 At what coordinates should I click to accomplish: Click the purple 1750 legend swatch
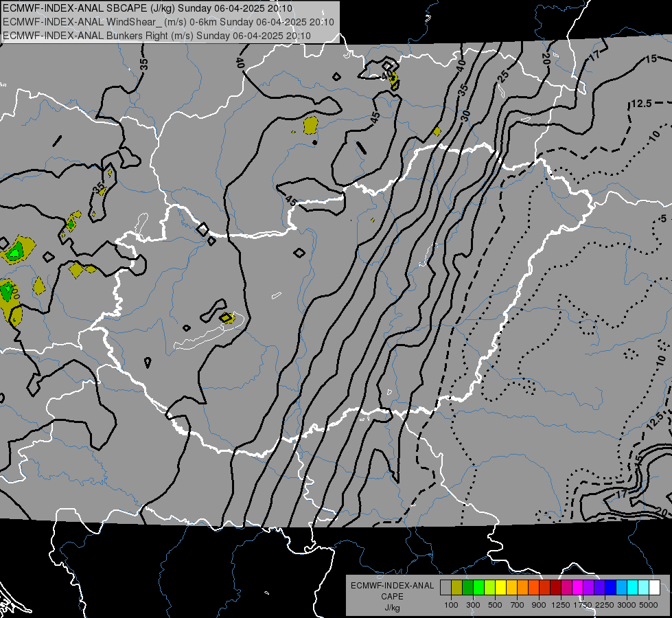(x=588, y=588)
